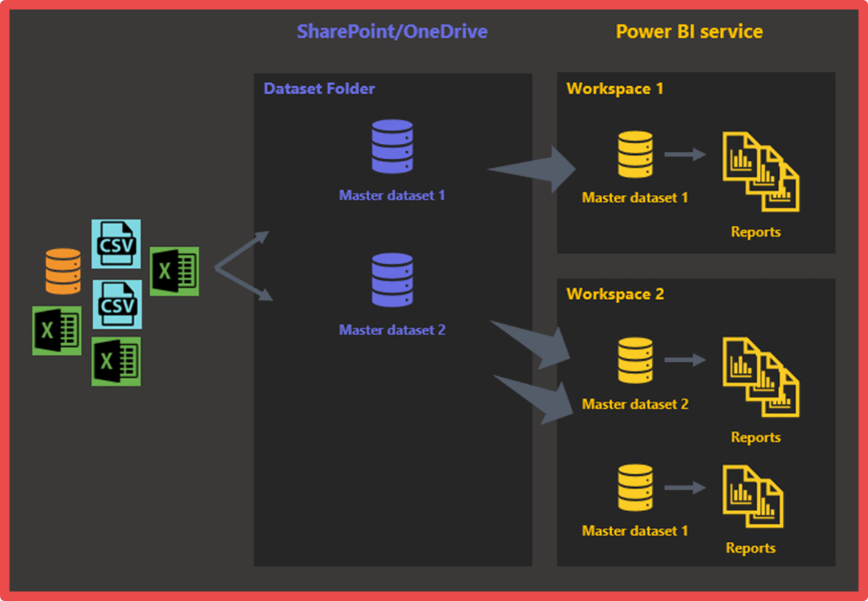
Task: Click the bottommost Reports label in Workspace 2
Action: [x=750, y=548]
